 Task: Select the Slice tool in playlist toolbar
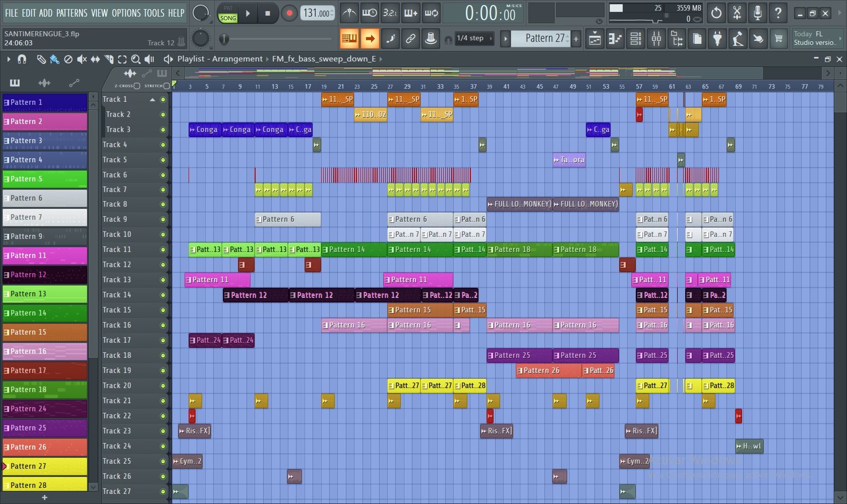108,59
